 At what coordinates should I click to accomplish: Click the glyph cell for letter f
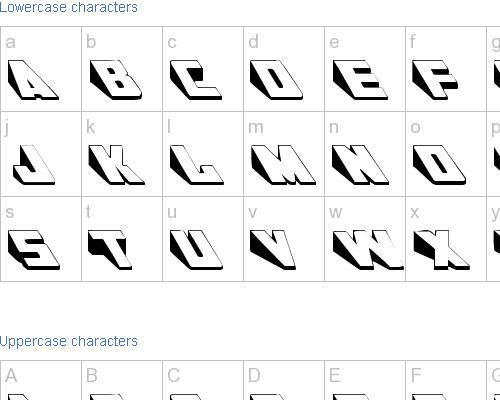pos(435,80)
